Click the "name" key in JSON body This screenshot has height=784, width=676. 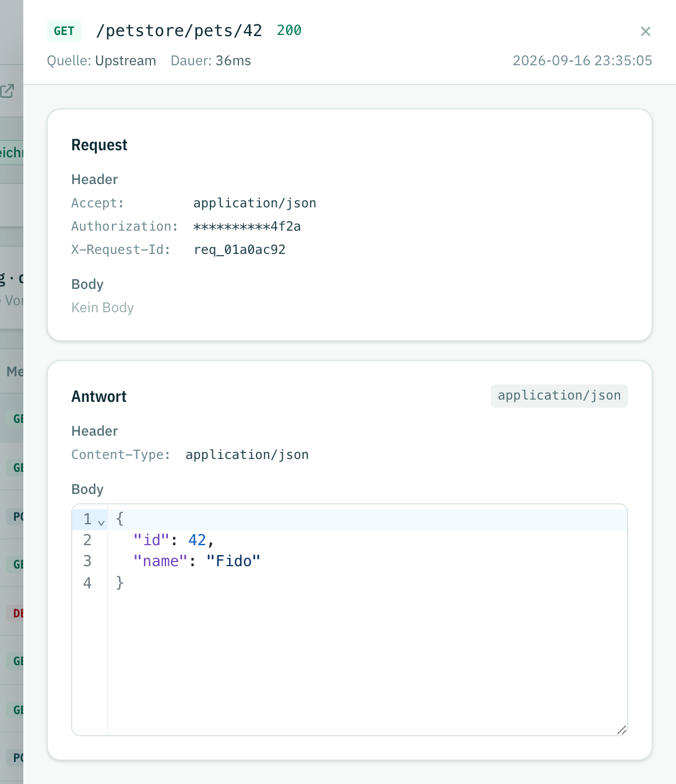click(x=160, y=561)
